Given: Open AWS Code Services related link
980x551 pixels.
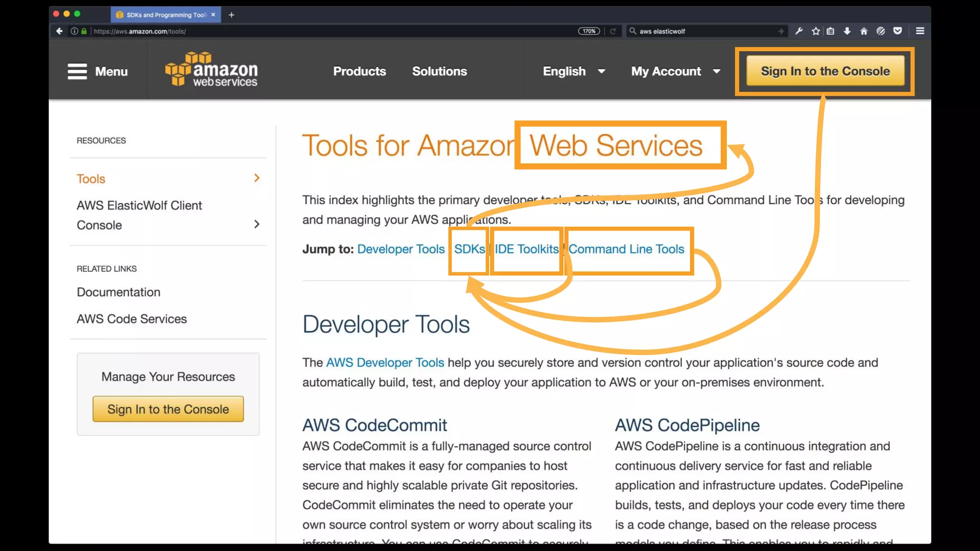Looking at the screenshot, I should point(132,319).
